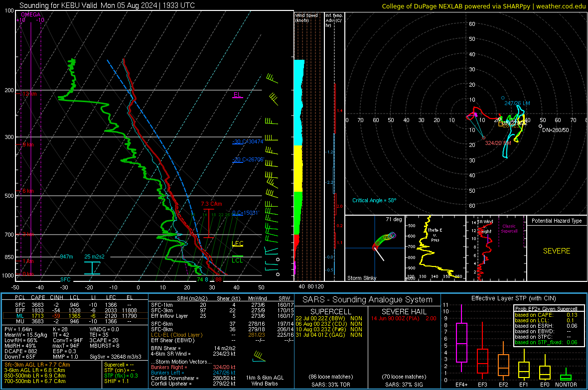Click the red 7.3 C/km lapse rate label

click(211, 204)
